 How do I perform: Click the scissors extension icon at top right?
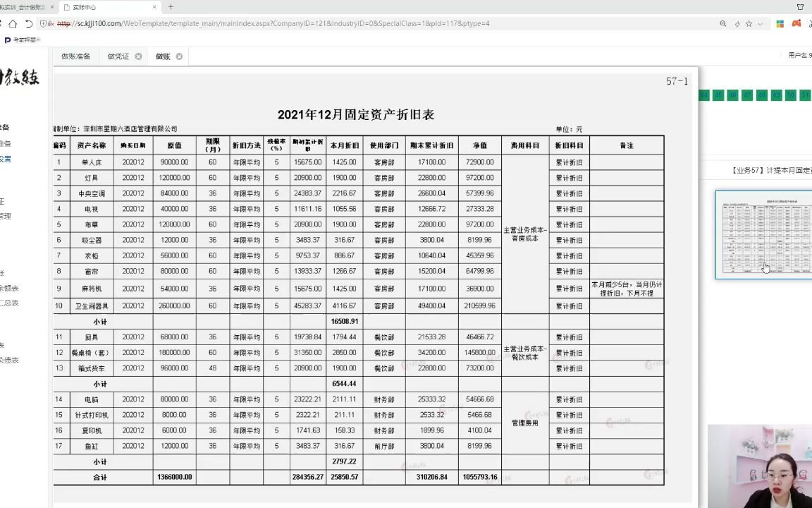pyautogui.click(x=811, y=23)
